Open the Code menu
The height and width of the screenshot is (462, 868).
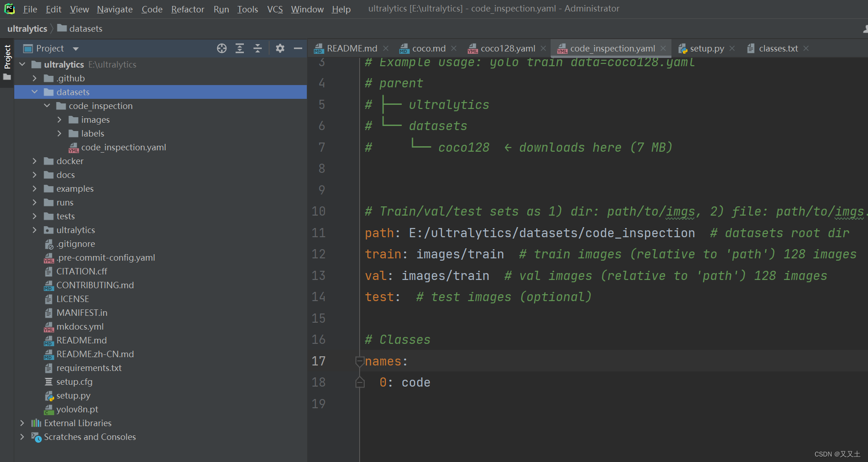tap(152, 9)
